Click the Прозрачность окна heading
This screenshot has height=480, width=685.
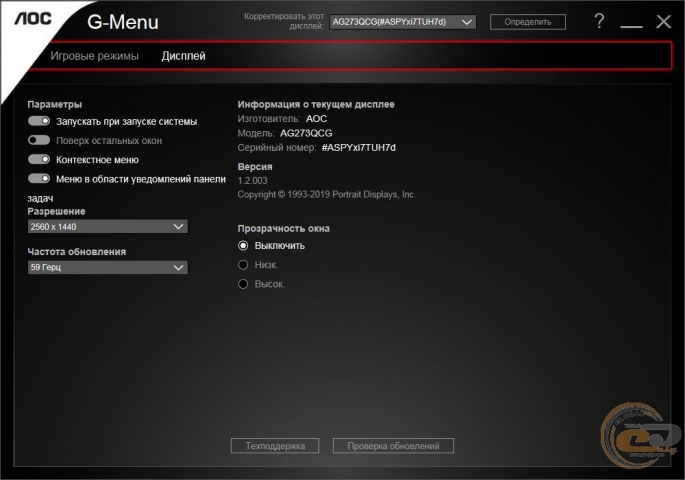pos(284,228)
